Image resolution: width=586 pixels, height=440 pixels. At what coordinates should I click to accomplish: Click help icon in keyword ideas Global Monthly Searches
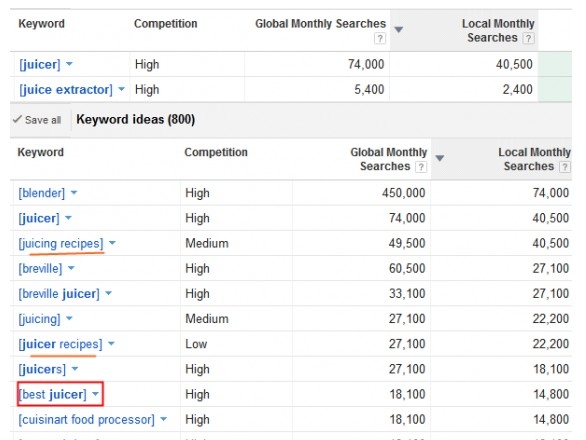pos(421,167)
